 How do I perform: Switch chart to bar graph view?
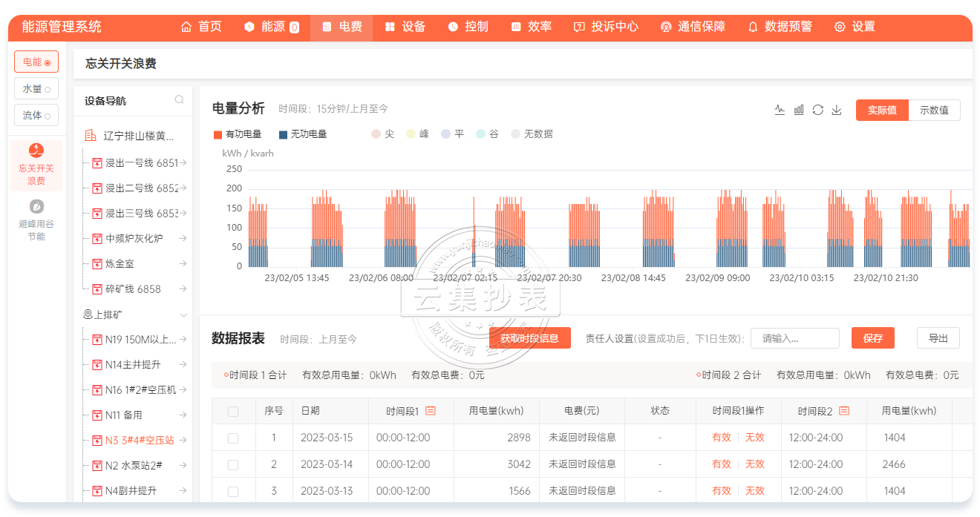point(799,110)
